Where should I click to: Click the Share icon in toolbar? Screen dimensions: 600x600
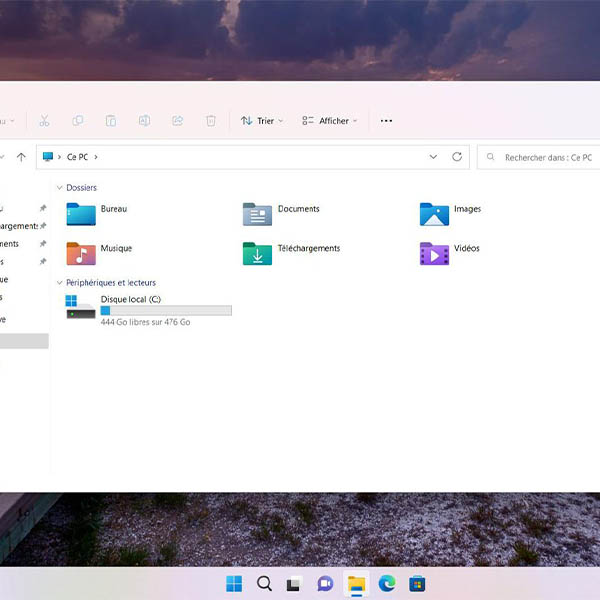[x=178, y=121]
